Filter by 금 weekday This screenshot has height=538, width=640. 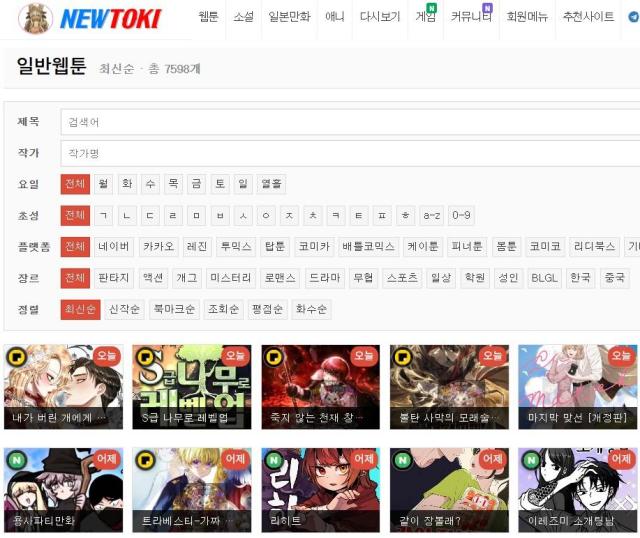click(197, 184)
